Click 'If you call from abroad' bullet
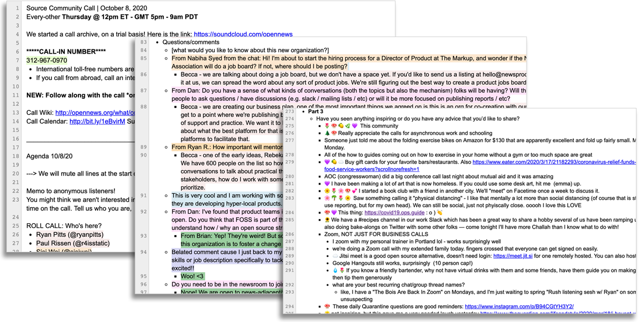 (85, 78)
